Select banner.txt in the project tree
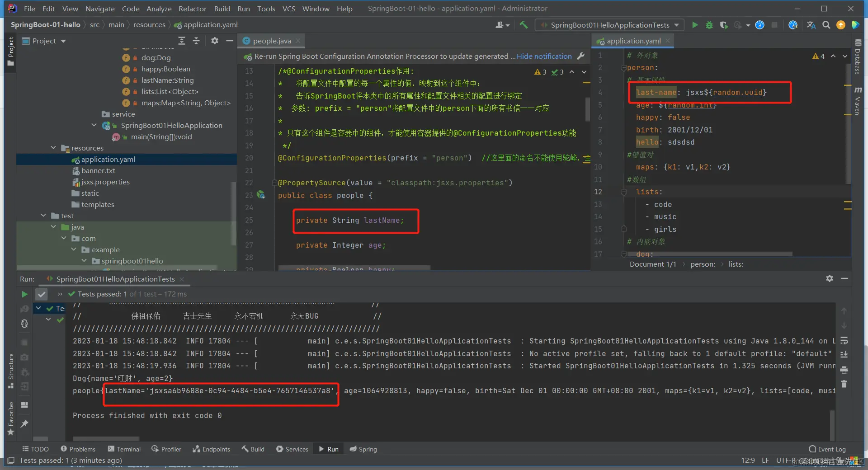868x470 pixels. (98, 170)
